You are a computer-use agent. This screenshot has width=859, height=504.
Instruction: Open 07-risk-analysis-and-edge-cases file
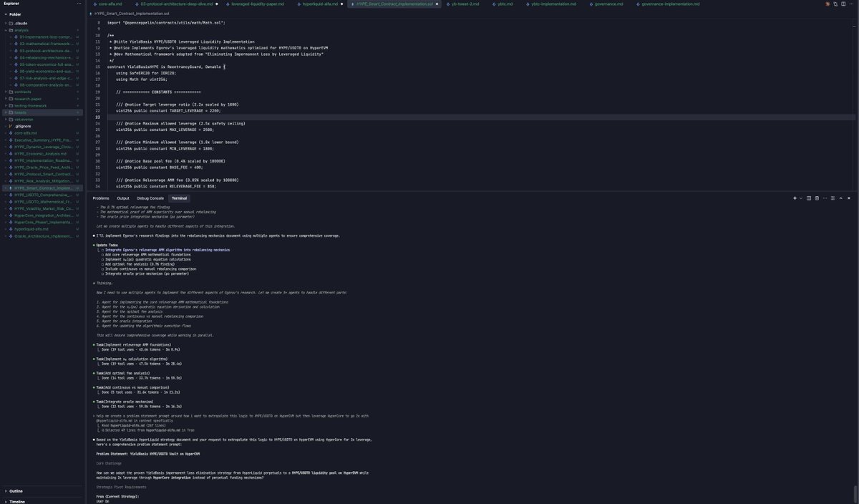(x=45, y=78)
